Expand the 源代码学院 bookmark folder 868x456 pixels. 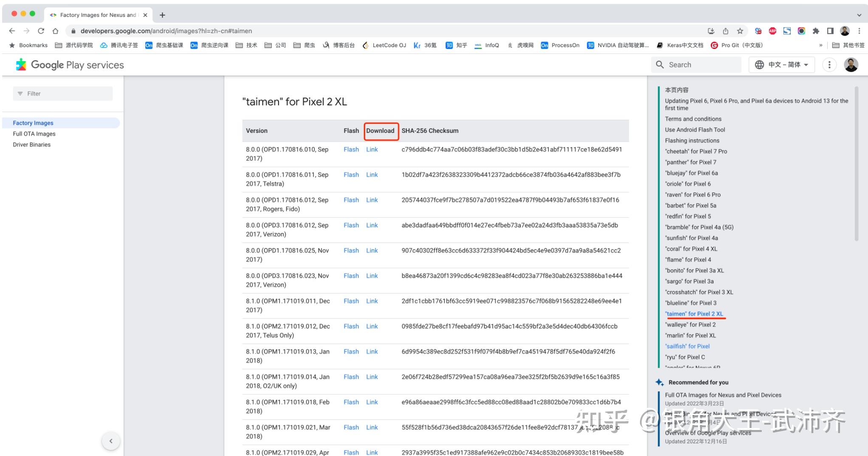click(x=74, y=45)
